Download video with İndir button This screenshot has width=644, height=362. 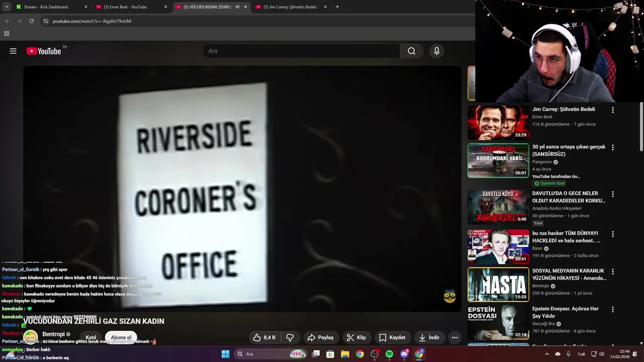click(x=429, y=337)
